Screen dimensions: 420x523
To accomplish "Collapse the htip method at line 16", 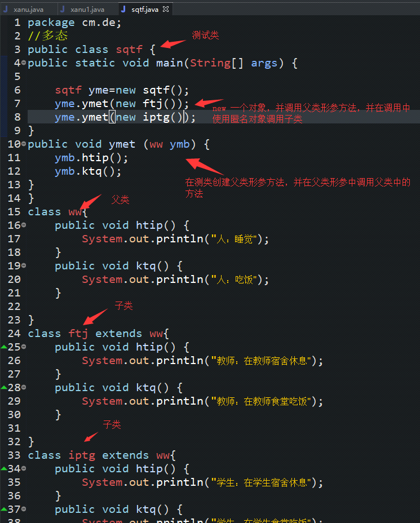I will tap(24, 225).
